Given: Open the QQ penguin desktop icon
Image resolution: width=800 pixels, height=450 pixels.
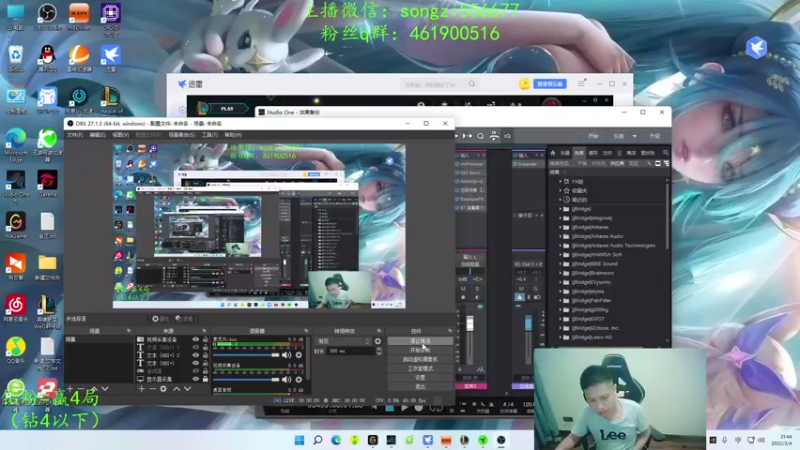Looking at the screenshot, I should click(47, 57).
